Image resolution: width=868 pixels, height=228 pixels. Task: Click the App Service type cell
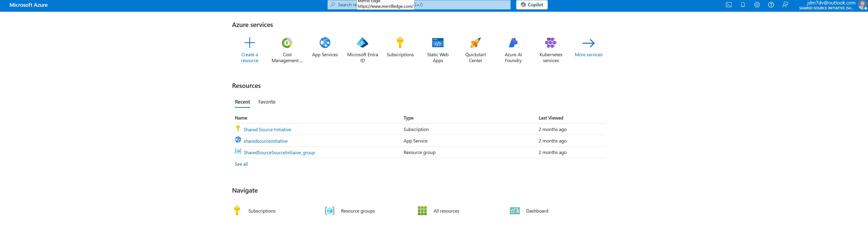click(x=416, y=141)
